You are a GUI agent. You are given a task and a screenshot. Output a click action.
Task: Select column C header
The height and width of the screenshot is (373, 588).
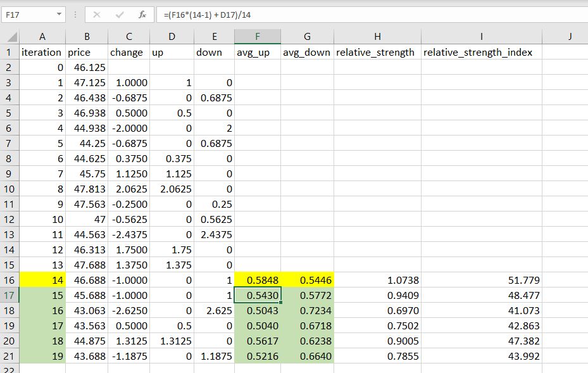128,36
